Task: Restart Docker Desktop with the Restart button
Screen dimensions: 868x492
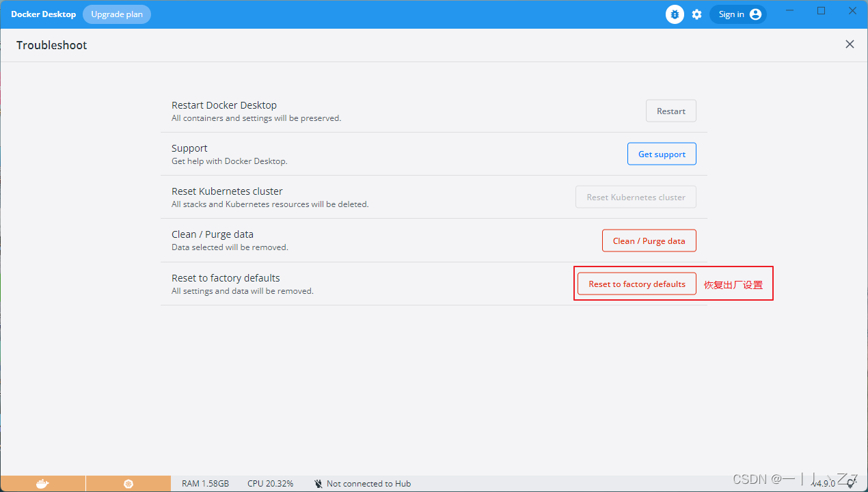Action: click(x=670, y=111)
